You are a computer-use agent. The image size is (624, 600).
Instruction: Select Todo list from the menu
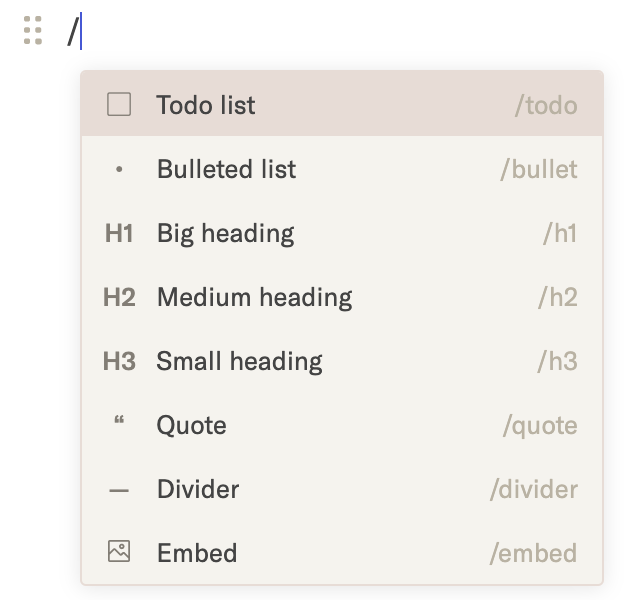click(x=206, y=105)
